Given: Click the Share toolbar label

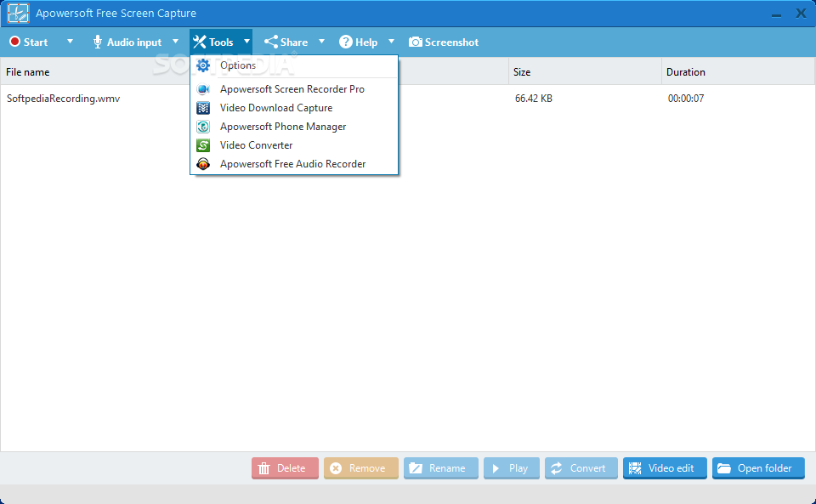Looking at the screenshot, I should point(294,42).
